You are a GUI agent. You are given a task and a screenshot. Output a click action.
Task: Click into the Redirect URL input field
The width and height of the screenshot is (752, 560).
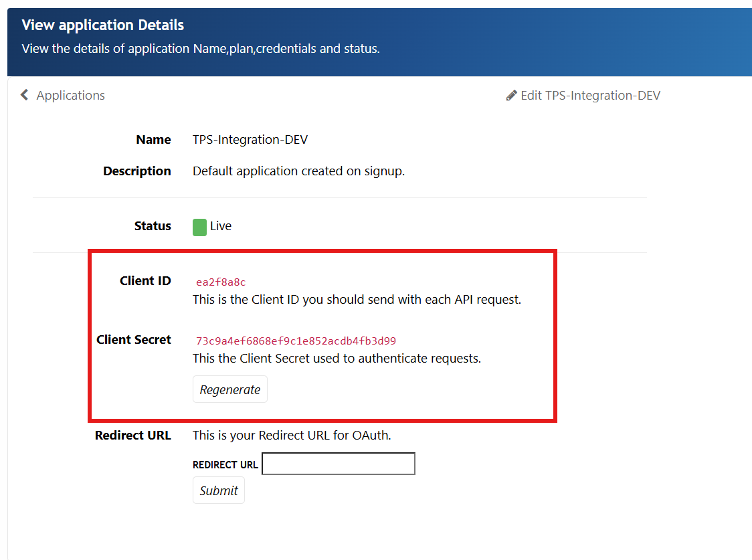[338, 464]
